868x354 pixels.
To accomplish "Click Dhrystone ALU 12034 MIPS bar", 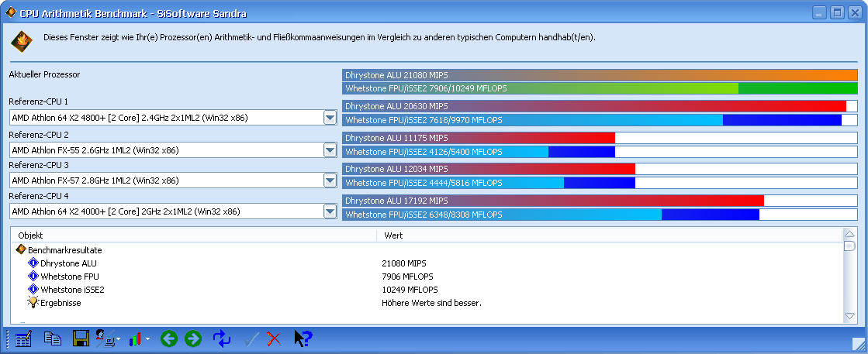I will [x=600, y=169].
